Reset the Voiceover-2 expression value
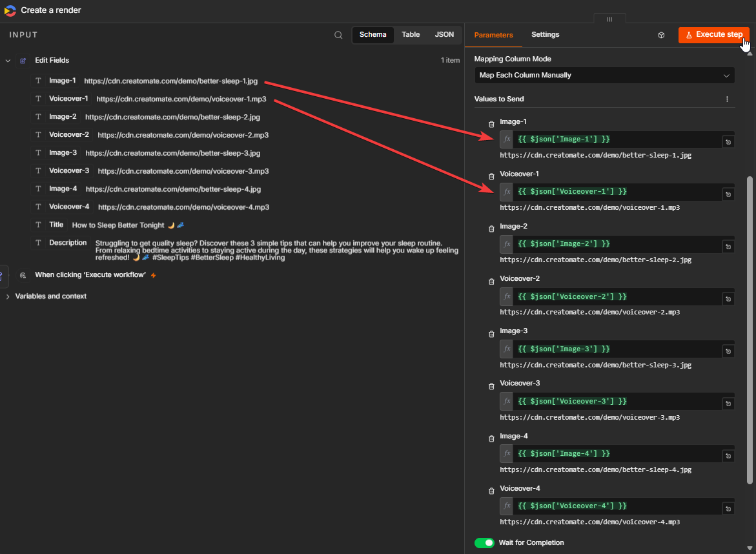The width and height of the screenshot is (756, 554). 728,299
